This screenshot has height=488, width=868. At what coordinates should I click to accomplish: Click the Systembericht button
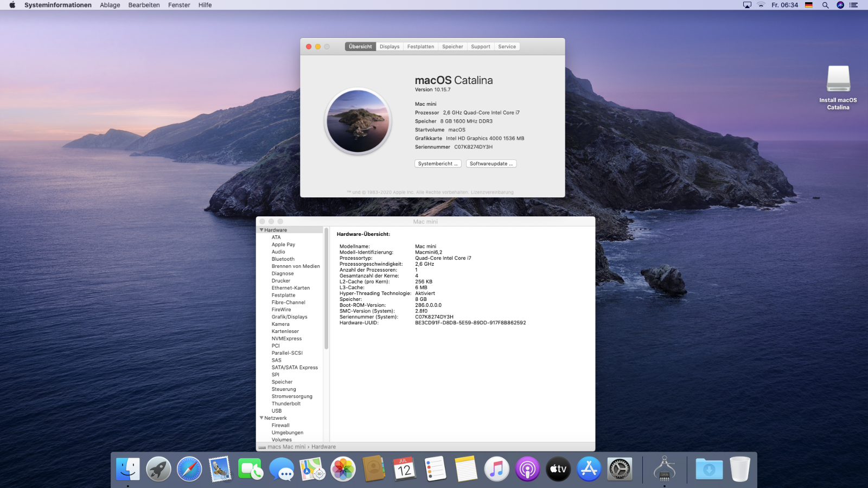[438, 164]
